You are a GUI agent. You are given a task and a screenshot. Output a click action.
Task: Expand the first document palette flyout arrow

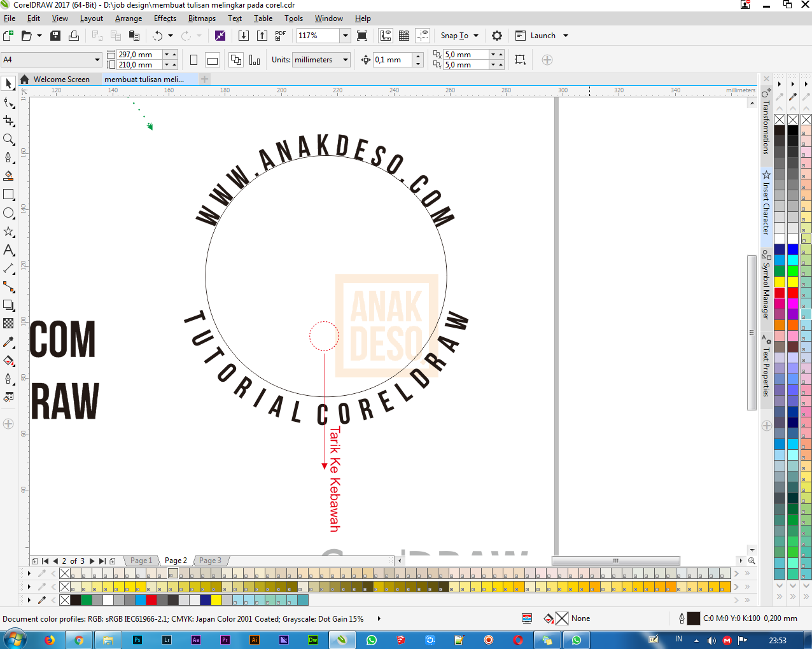tap(29, 573)
